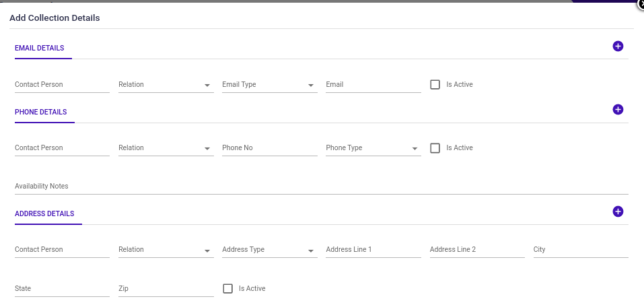Image resolution: width=644 pixels, height=299 pixels.
Task: Toggle Is Active checkbox in Phone Details
Action: tap(435, 148)
